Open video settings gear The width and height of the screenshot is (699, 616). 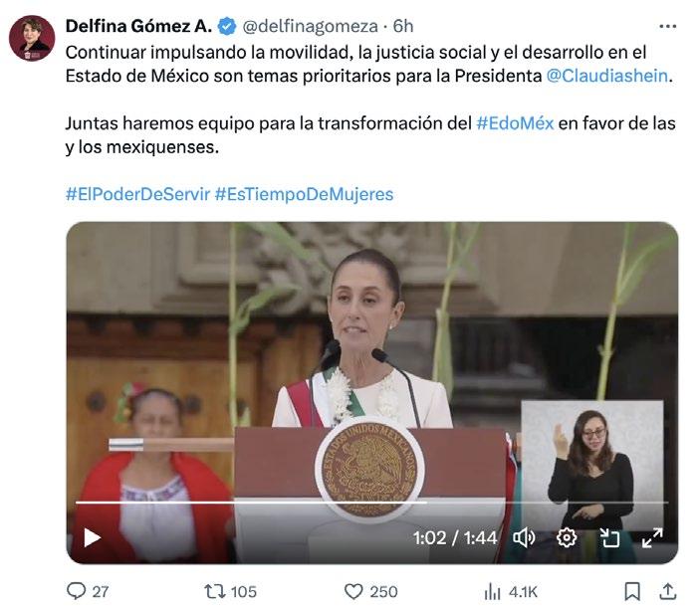[x=567, y=537]
